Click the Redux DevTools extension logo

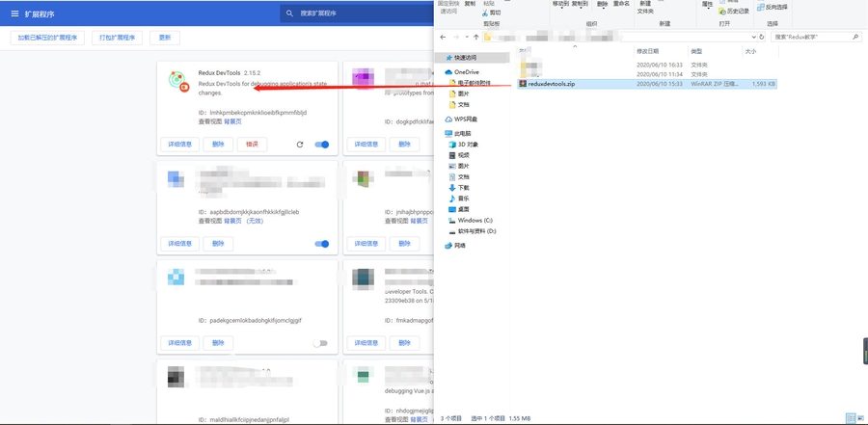tap(176, 81)
